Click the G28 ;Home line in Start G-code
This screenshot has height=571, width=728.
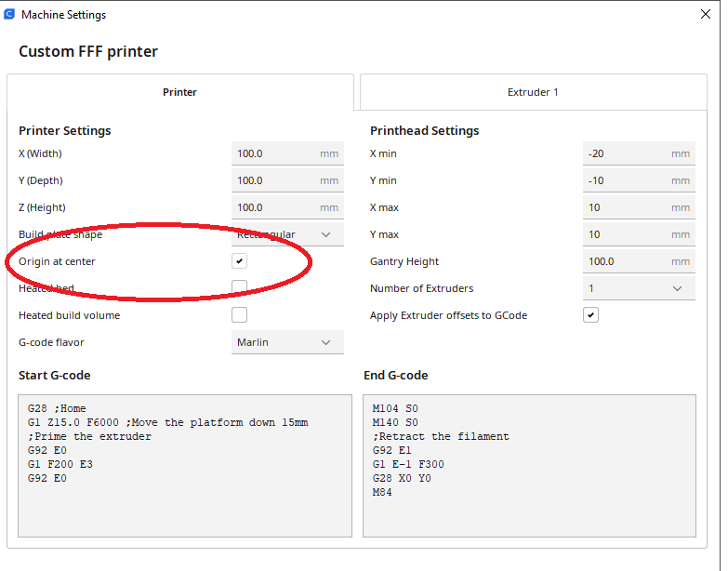(57, 408)
